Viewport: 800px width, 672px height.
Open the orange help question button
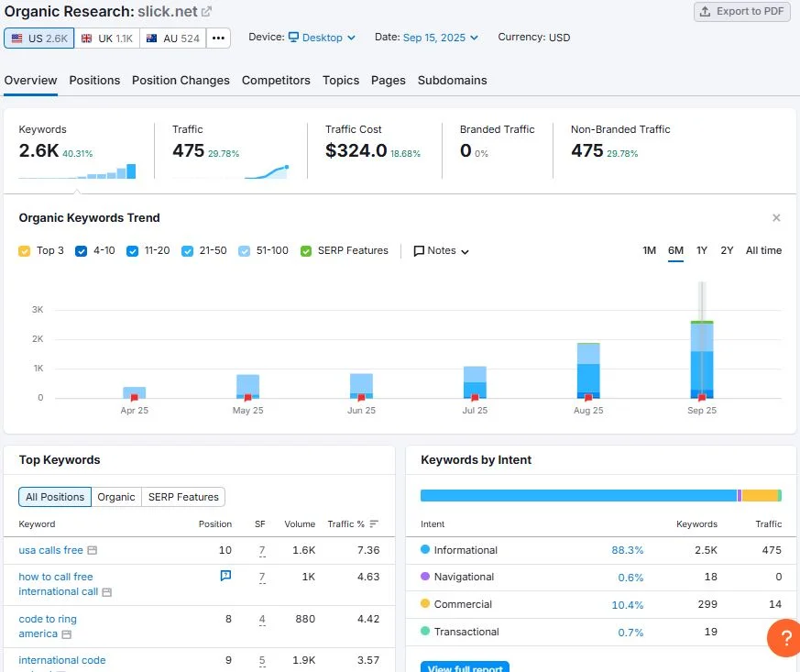[785, 638]
